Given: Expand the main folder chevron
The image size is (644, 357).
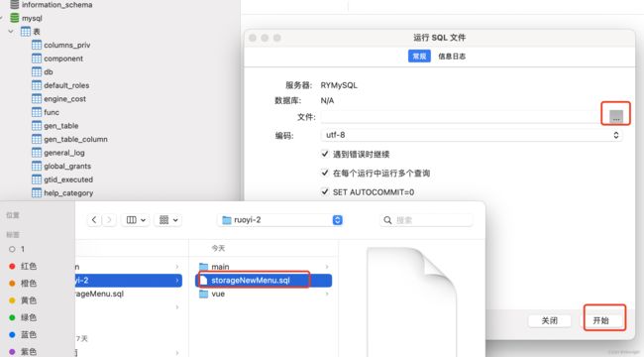Looking at the screenshot, I should (x=327, y=267).
